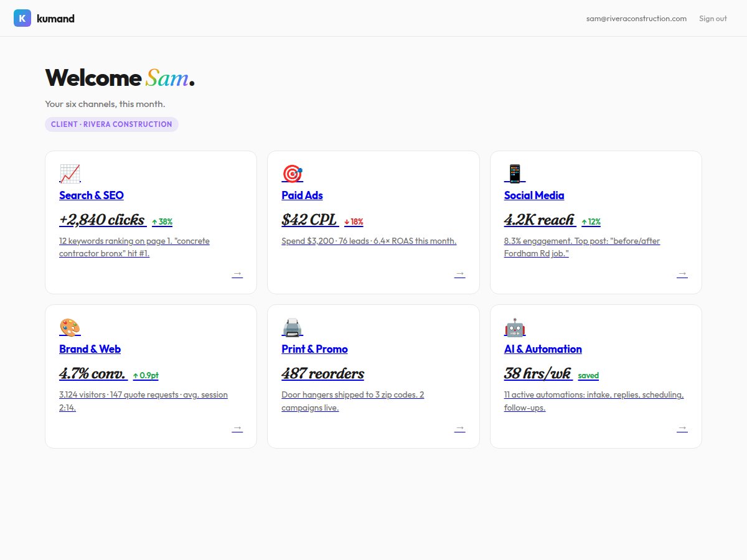Click the 18% down trend indicator

click(x=354, y=222)
